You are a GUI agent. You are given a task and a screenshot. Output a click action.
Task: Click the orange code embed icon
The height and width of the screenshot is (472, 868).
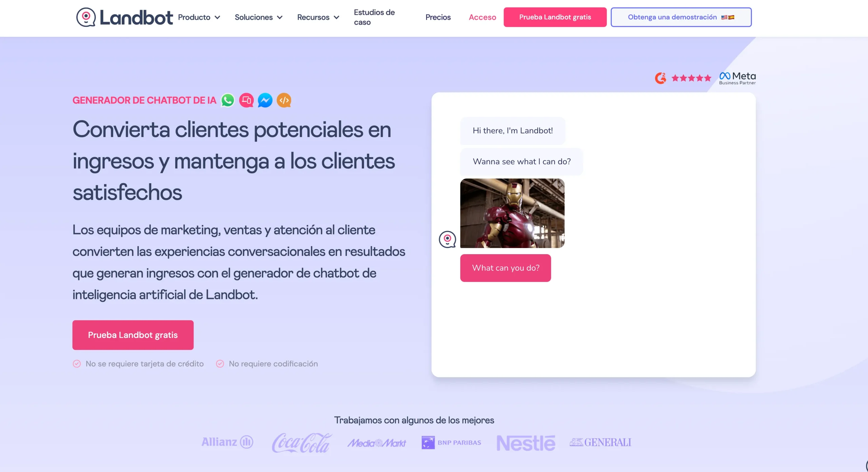click(x=284, y=100)
